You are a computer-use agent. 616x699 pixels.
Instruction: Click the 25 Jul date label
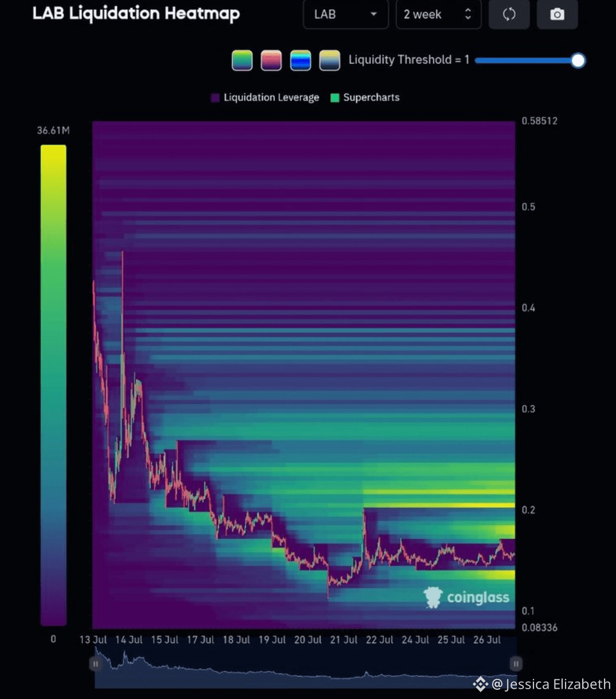(451, 639)
